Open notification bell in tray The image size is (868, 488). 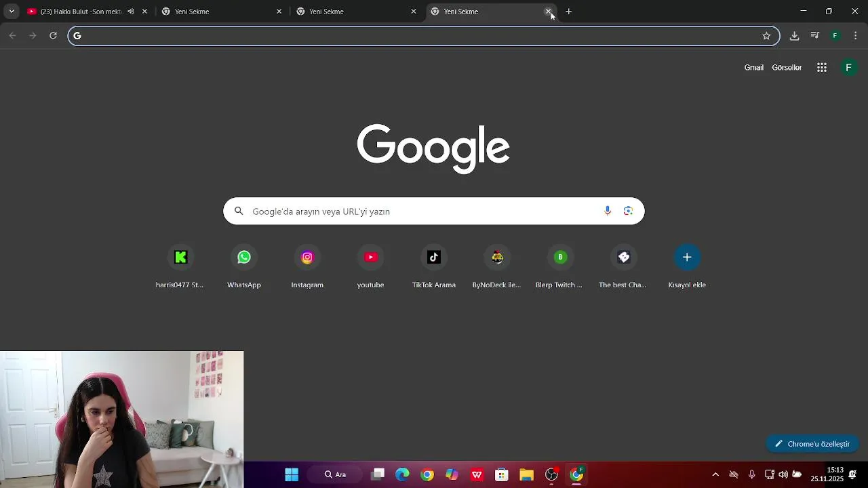853,474
